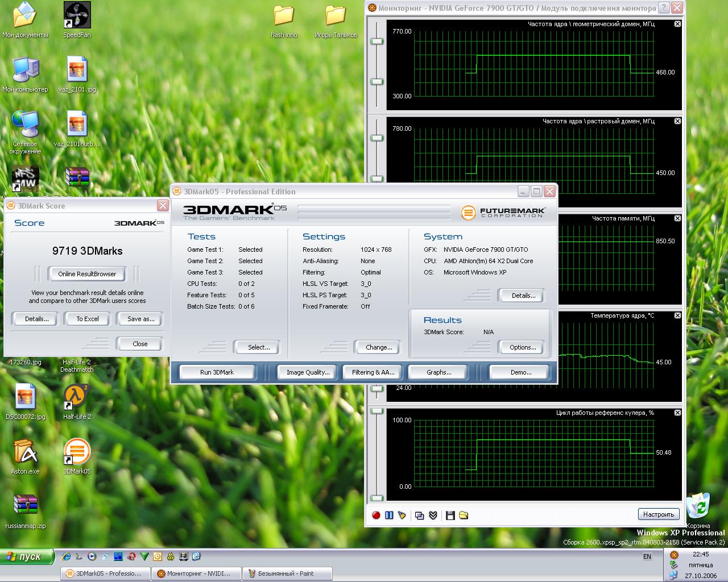
Task: Select the Мои документы desktop icon
Action: [25, 20]
